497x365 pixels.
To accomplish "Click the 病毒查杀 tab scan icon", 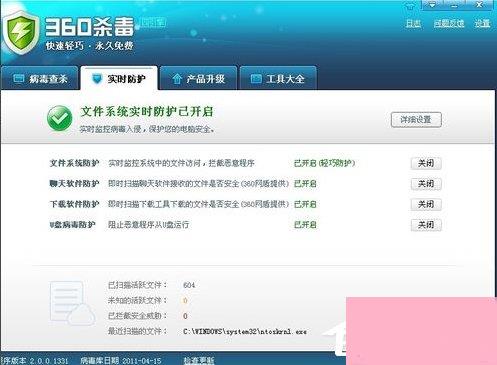I will 19,79.
